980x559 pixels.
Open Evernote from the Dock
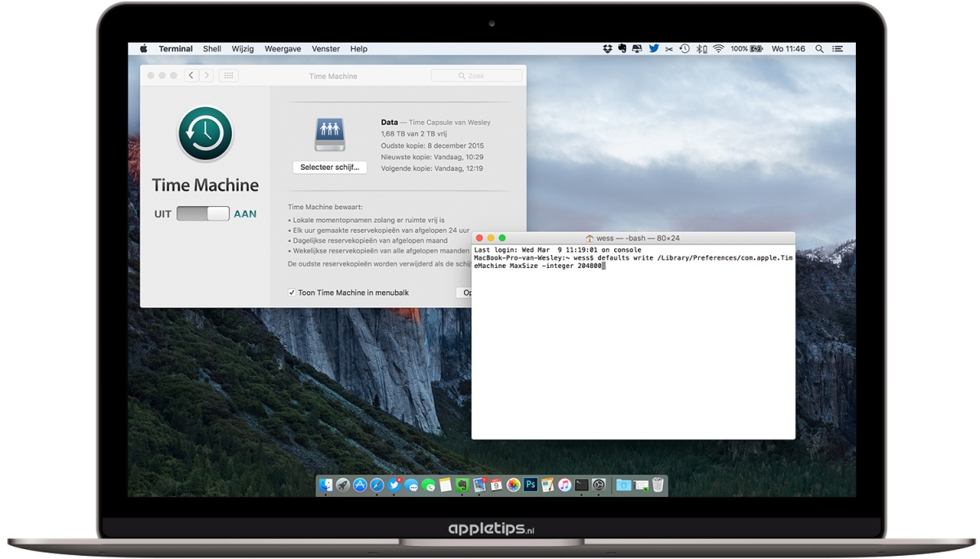(x=462, y=485)
